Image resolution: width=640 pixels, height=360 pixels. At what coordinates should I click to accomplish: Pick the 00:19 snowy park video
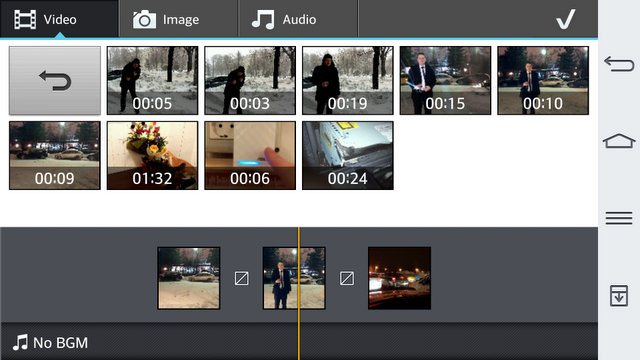pyautogui.click(x=348, y=80)
